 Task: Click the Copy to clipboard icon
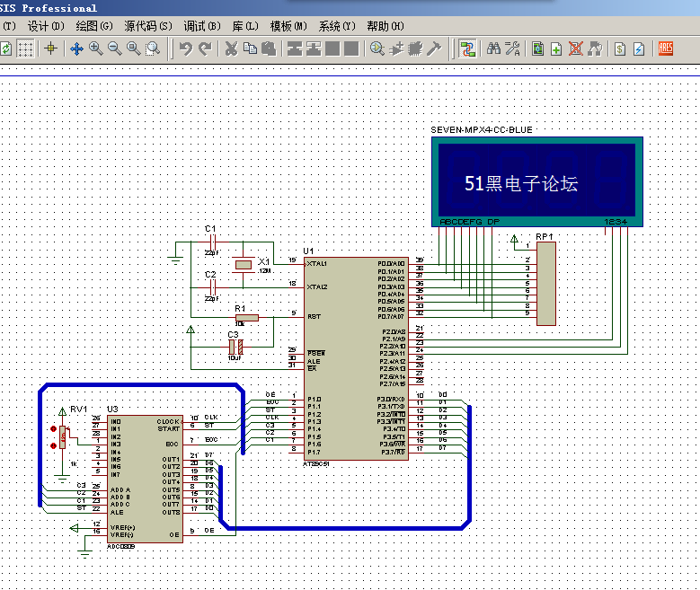coord(250,48)
